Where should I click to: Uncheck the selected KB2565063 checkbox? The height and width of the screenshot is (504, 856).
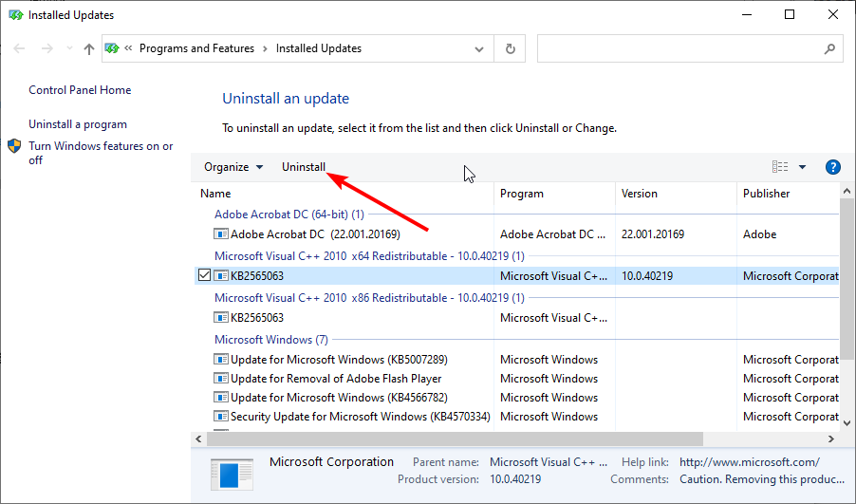click(204, 275)
